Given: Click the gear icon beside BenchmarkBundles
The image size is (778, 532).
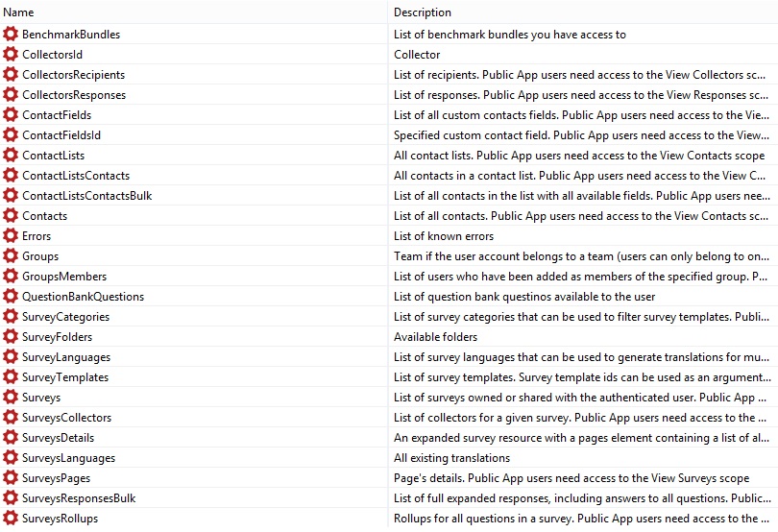Looking at the screenshot, I should pyautogui.click(x=11, y=35).
